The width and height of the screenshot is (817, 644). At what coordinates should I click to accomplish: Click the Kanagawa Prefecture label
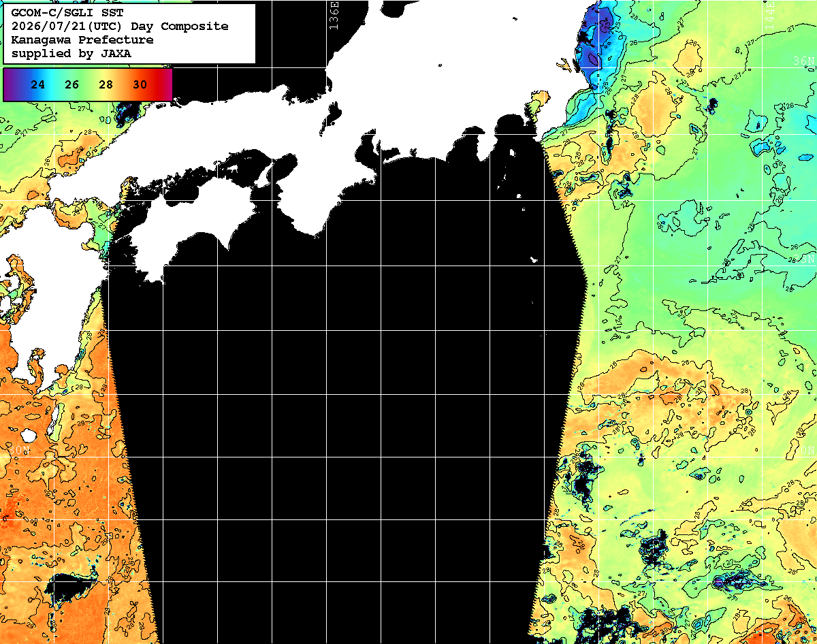tap(82, 39)
